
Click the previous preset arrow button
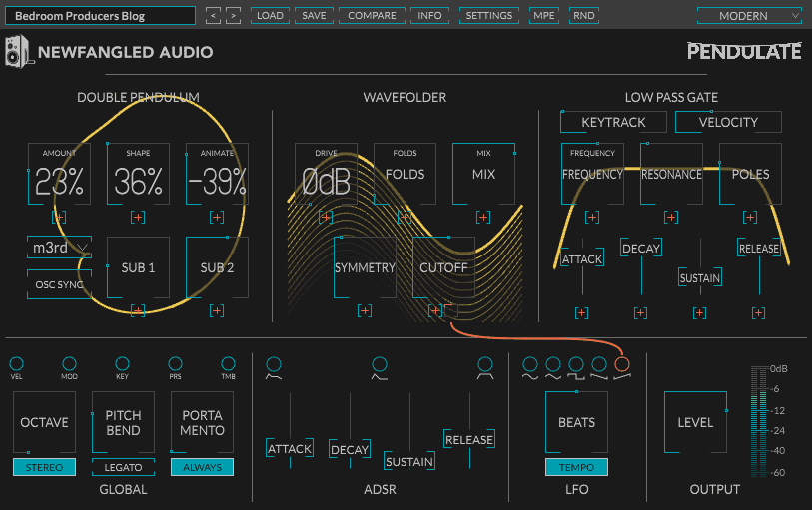coord(214,16)
